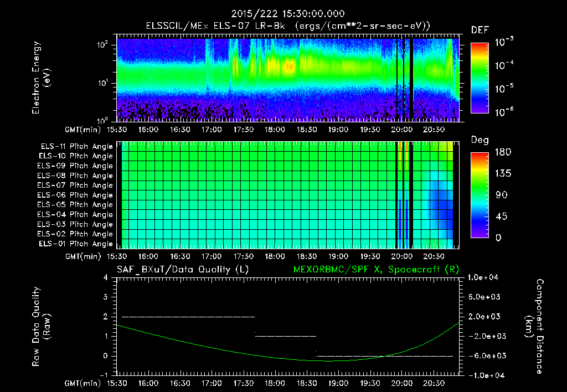
Task: Click the pitch angle grid plot area
Action: [x=288, y=195]
